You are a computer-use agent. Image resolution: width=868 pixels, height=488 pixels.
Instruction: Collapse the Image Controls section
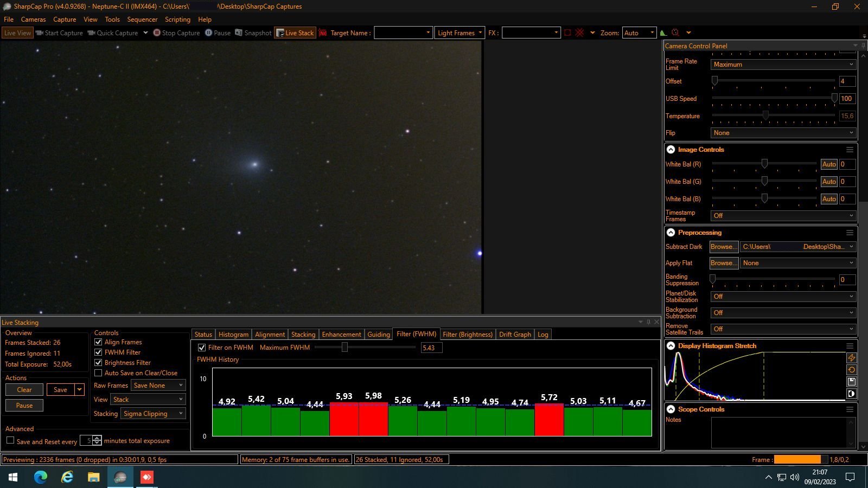click(x=671, y=150)
